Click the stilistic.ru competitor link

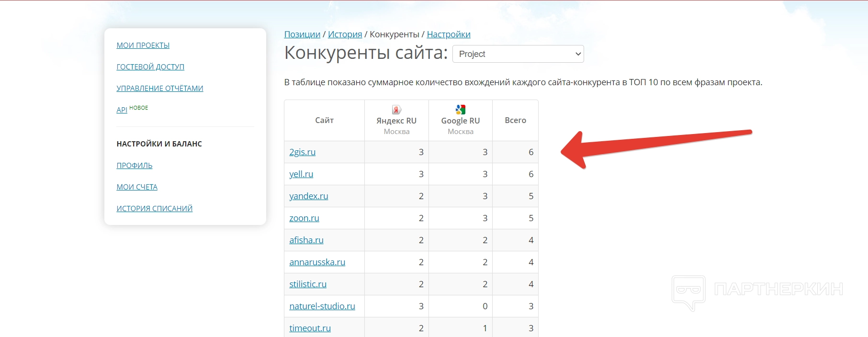(308, 284)
